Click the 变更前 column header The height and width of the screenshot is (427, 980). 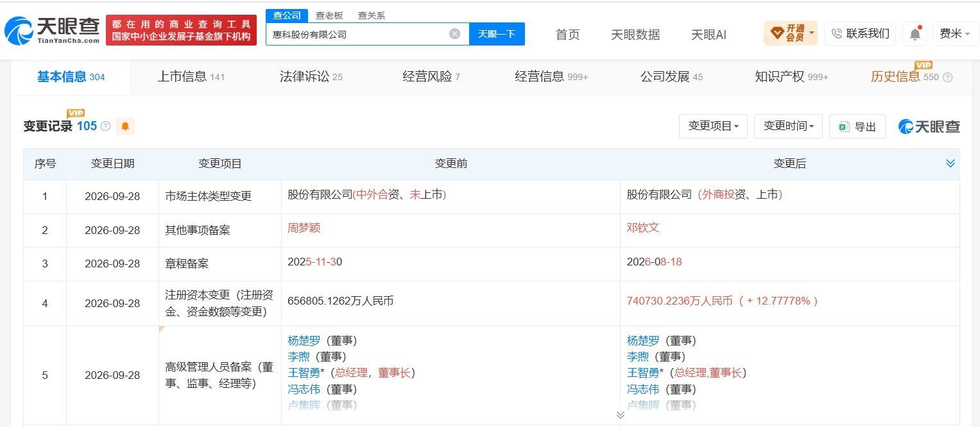pos(451,163)
